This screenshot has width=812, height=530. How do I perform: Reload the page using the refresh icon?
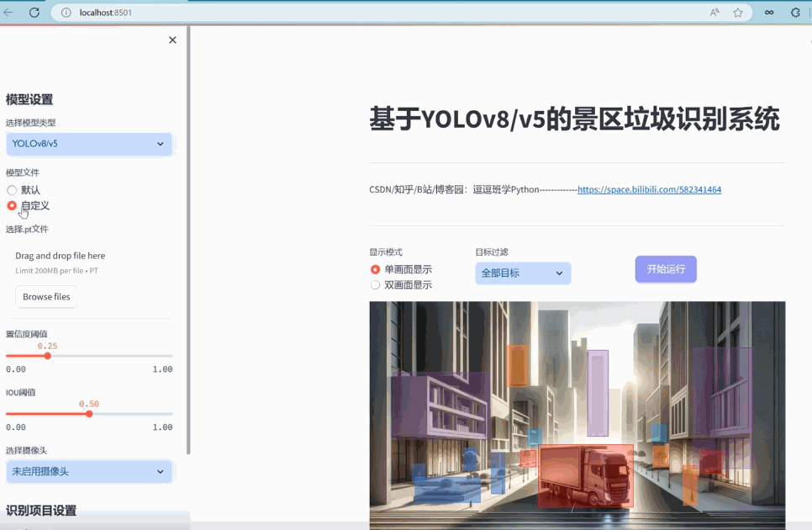point(33,12)
